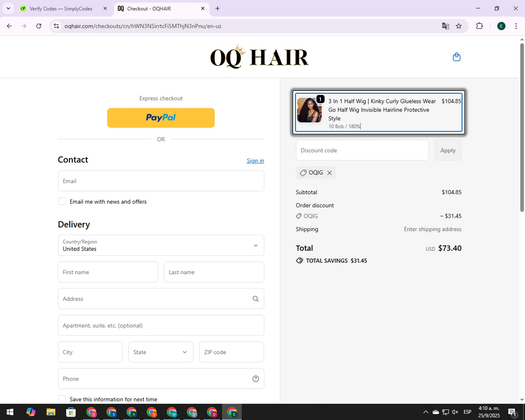This screenshot has width=525, height=420.
Task: Open the State dropdown
Action: (x=161, y=352)
